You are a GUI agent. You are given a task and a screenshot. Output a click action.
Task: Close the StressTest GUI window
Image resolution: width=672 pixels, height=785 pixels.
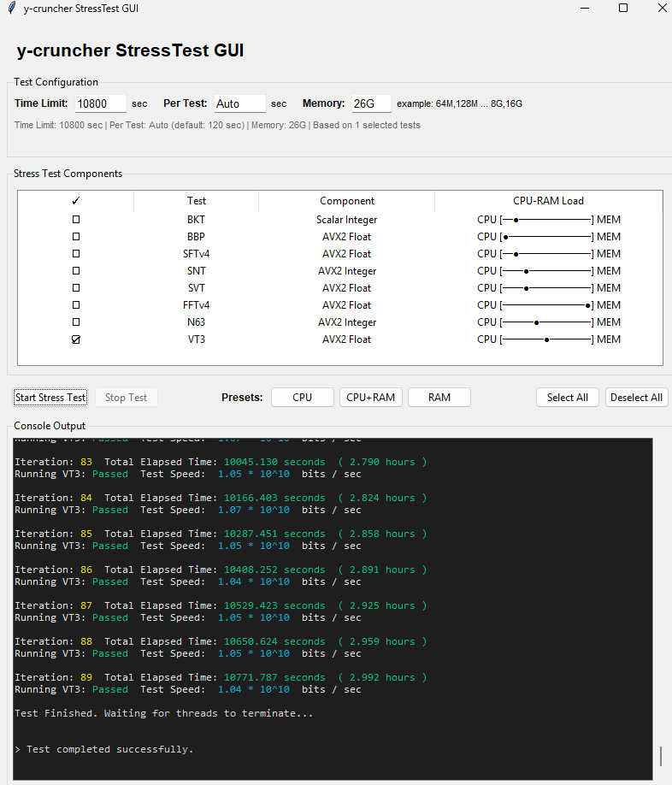[x=662, y=8]
